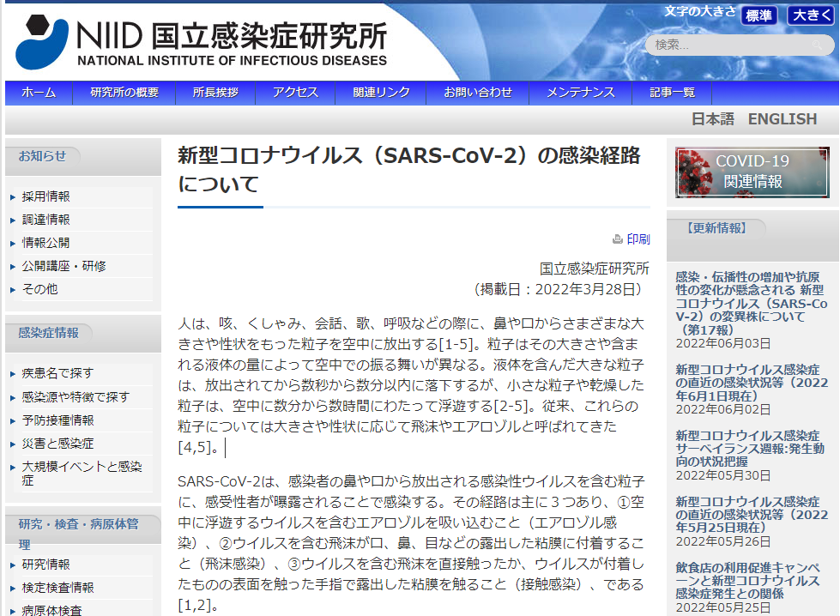
Task: Open 調達情報 in the sidebar
Action: tap(45, 220)
